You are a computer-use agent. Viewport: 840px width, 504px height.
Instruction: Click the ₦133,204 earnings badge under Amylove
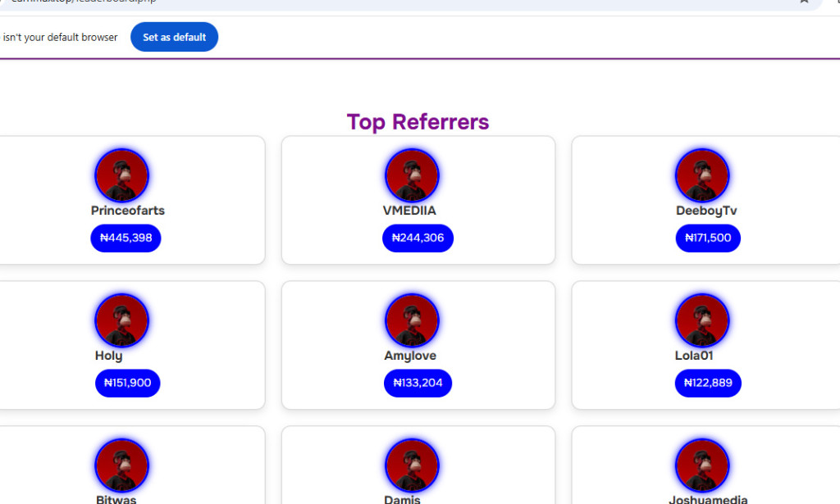tap(418, 383)
